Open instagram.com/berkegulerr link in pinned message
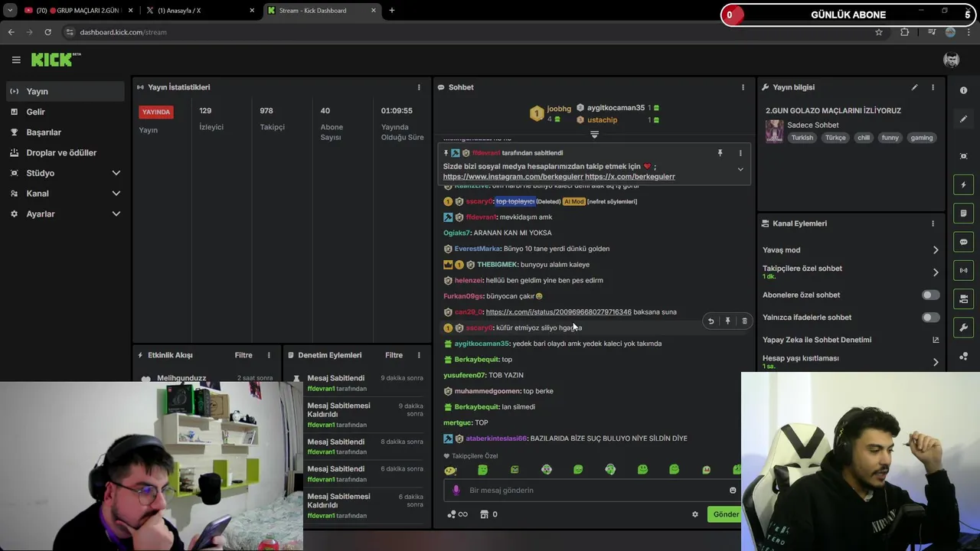Viewport: 980px width, 551px height. point(513,177)
